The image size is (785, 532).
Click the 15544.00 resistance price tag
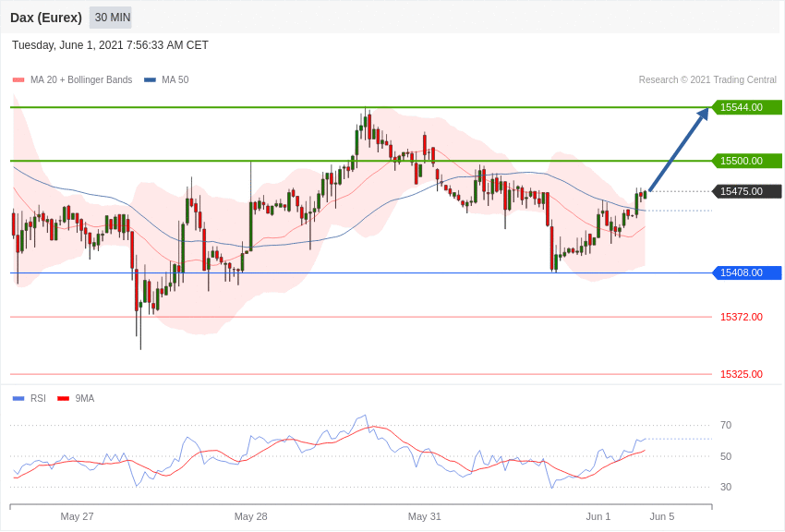pyautogui.click(x=746, y=107)
